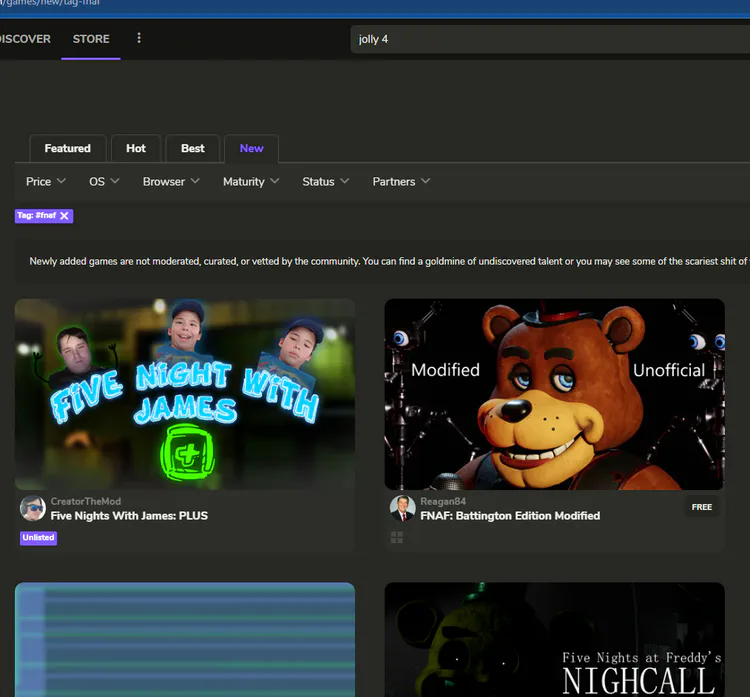Open the blue striped game thumbnail

(x=185, y=640)
